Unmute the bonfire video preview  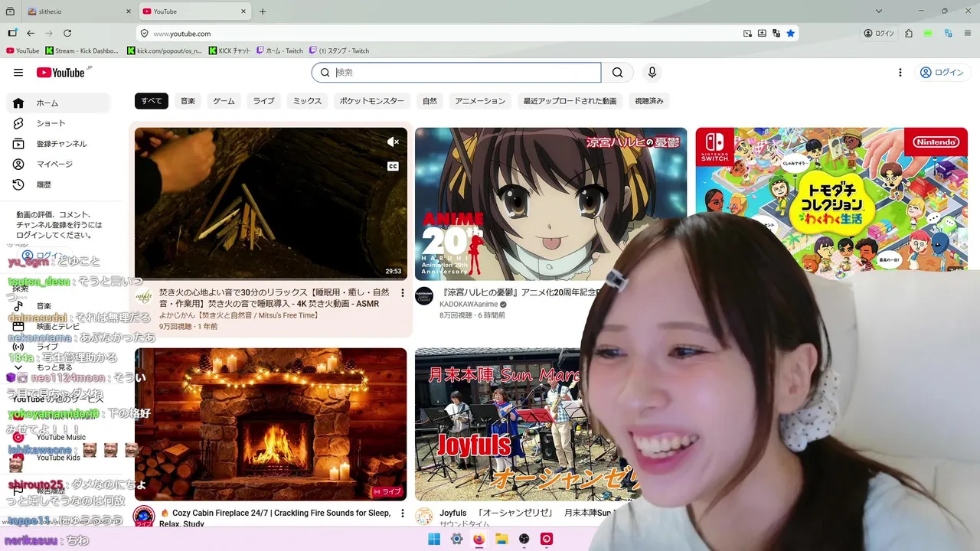pos(393,142)
